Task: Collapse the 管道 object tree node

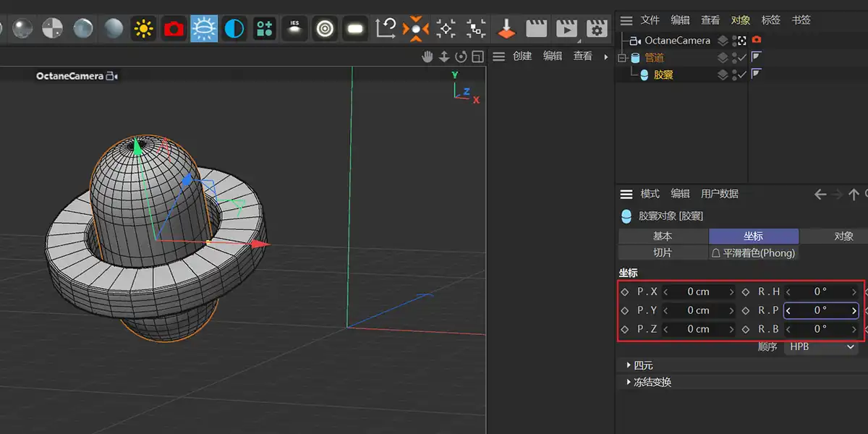Action: click(x=621, y=58)
